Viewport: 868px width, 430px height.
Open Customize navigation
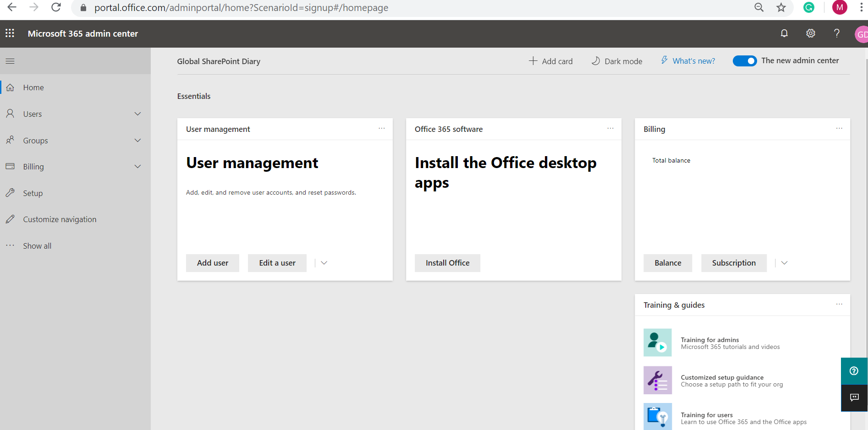[x=75, y=219]
